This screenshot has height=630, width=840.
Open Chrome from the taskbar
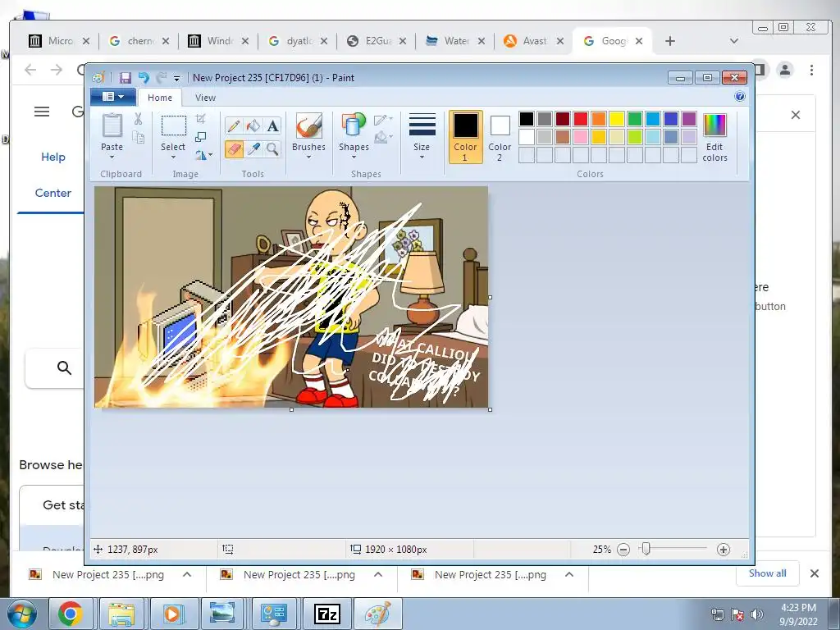[x=71, y=614]
